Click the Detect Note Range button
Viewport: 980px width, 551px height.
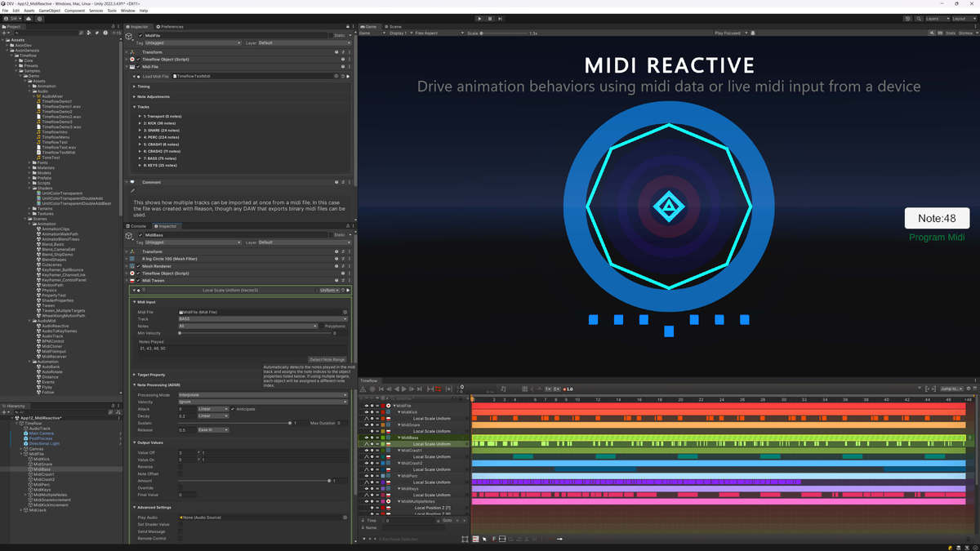327,359
